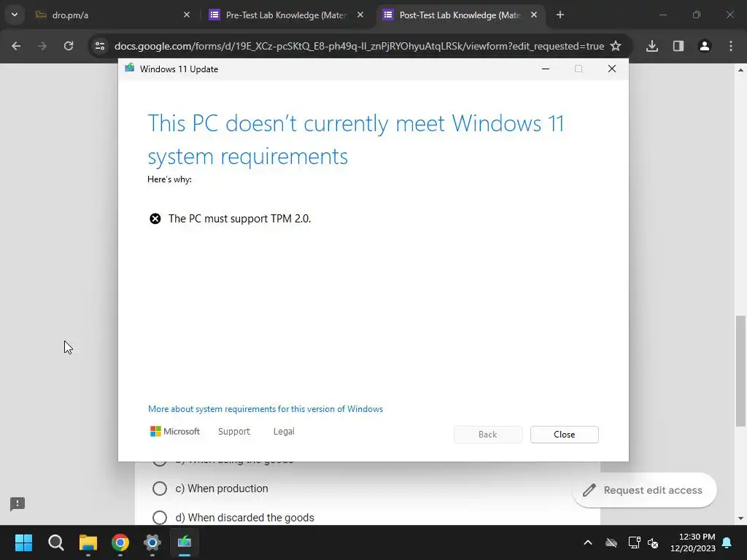
Task: Open the Support link
Action: coord(234,432)
